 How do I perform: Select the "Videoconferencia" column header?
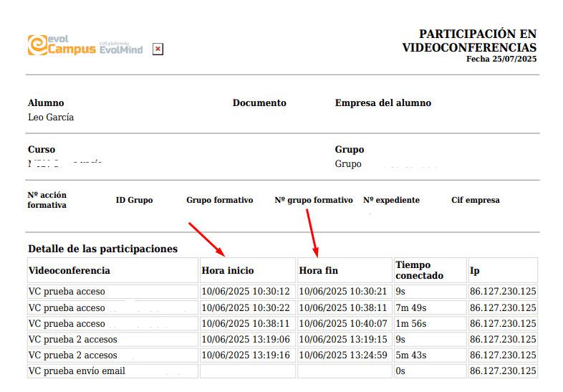tap(69, 270)
